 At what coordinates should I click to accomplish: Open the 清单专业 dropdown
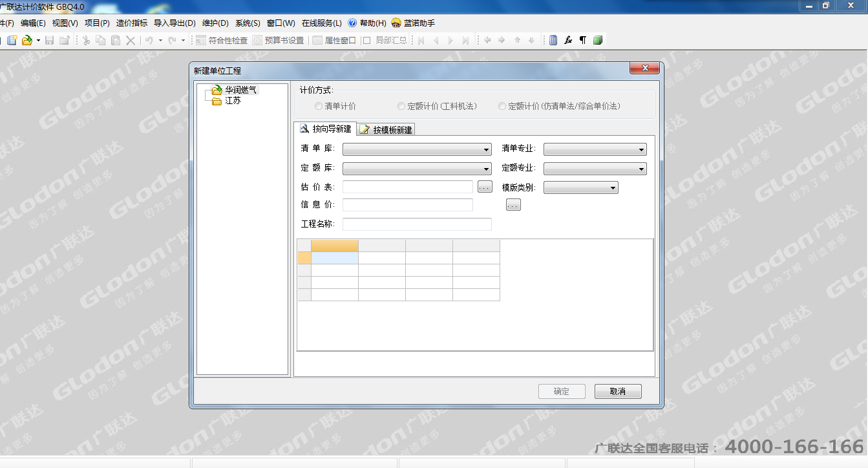[x=595, y=150]
